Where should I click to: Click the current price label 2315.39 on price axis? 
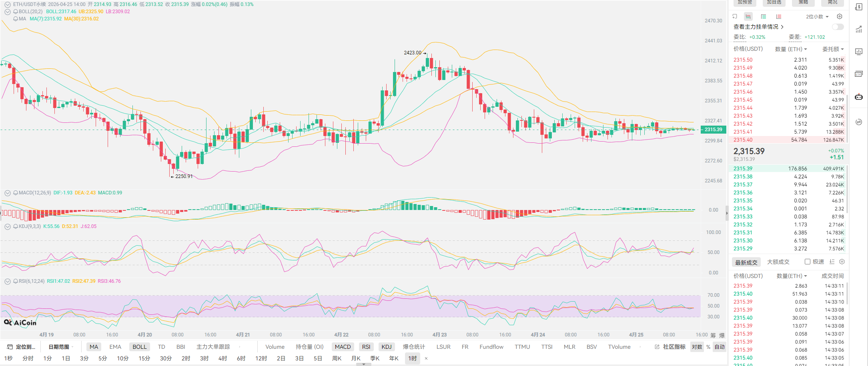[x=713, y=130]
